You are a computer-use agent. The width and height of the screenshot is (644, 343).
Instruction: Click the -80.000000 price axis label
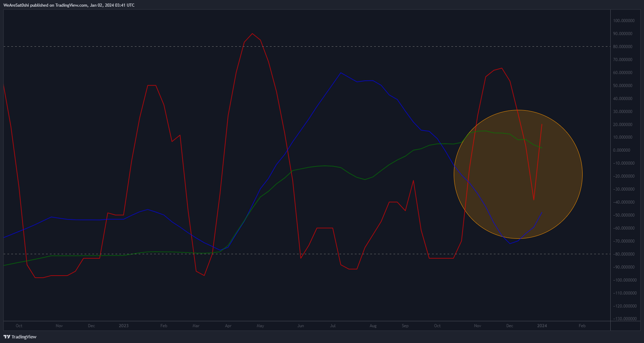point(624,254)
